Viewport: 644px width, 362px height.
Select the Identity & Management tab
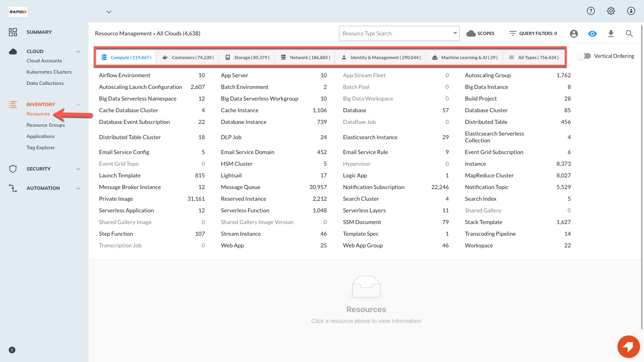(x=381, y=58)
